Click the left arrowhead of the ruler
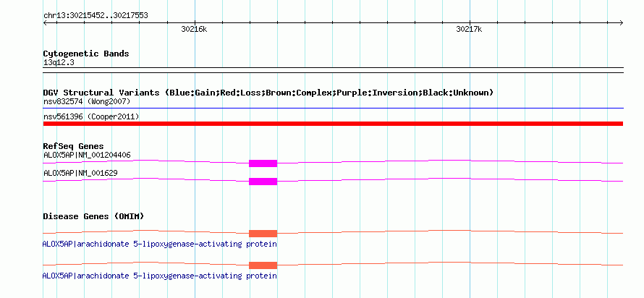Viewport: 644px width, 298px height. [x=45, y=23]
